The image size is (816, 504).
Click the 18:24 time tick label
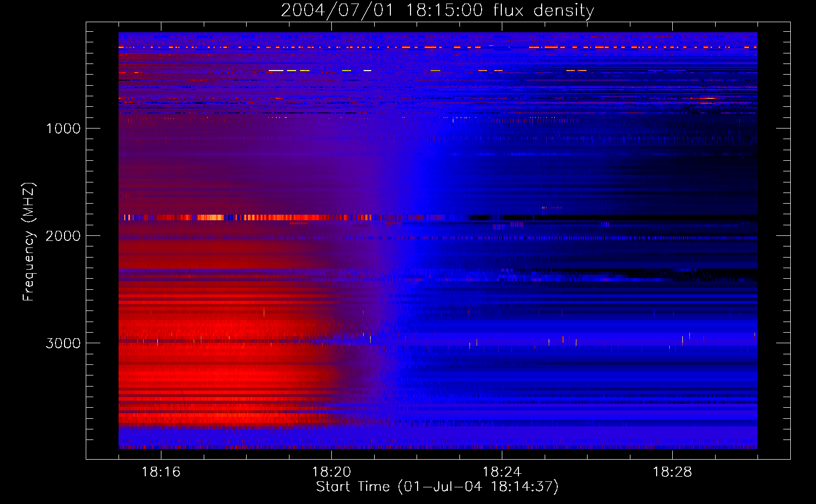pos(502,472)
